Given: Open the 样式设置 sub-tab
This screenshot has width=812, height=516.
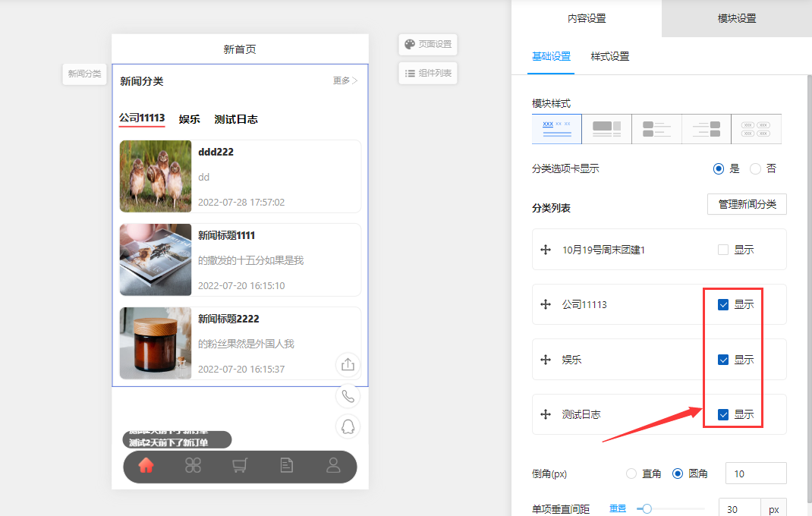Looking at the screenshot, I should 610,56.
